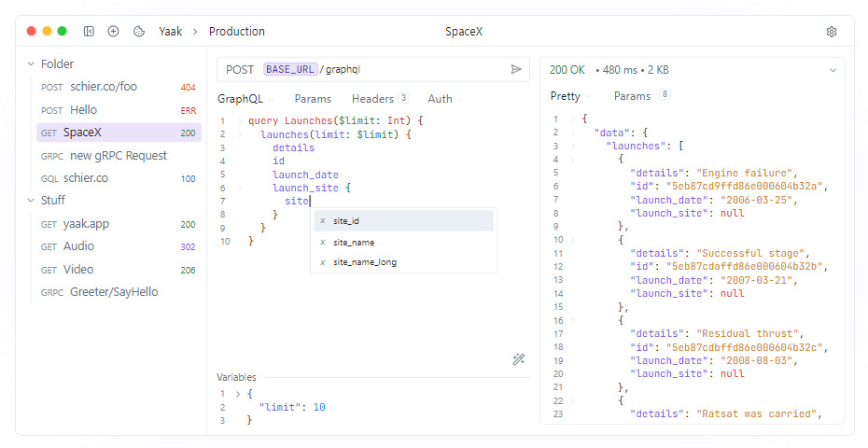
Task: Toggle the sidebar panel icon
Action: coord(89,32)
